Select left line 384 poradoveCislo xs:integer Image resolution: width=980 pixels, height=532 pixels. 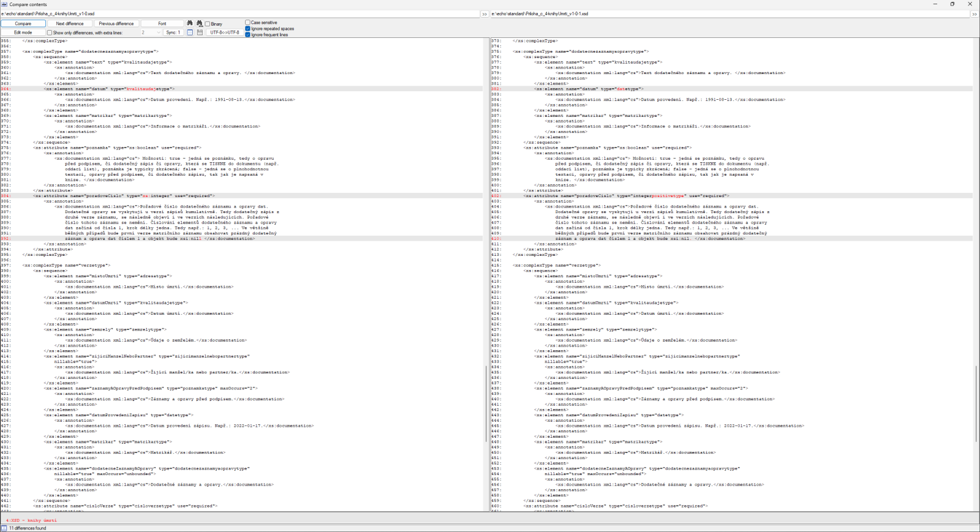coord(241,196)
